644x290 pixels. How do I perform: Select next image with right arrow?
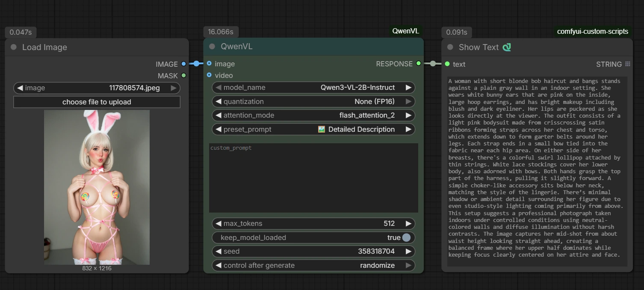[x=174, y=88]
